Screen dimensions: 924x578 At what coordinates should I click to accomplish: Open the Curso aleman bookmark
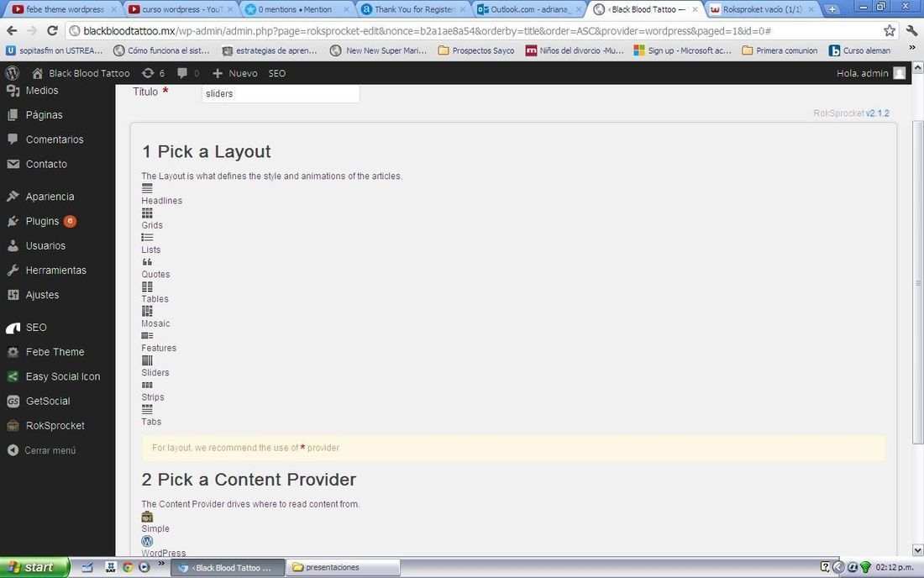click(x=860, y=50)
